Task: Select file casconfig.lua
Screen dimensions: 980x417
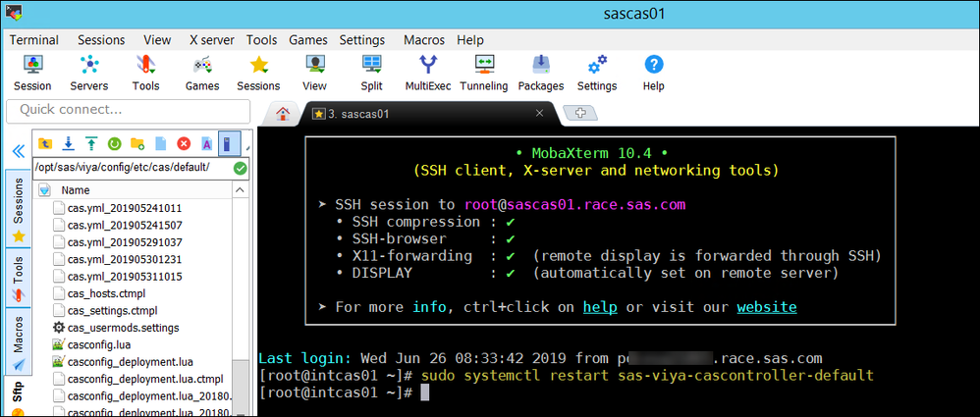Action: tap(99, 344)
